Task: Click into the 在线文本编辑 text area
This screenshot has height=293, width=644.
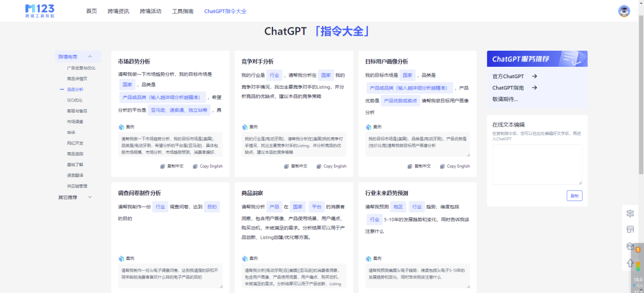Action: pos(537,165)
